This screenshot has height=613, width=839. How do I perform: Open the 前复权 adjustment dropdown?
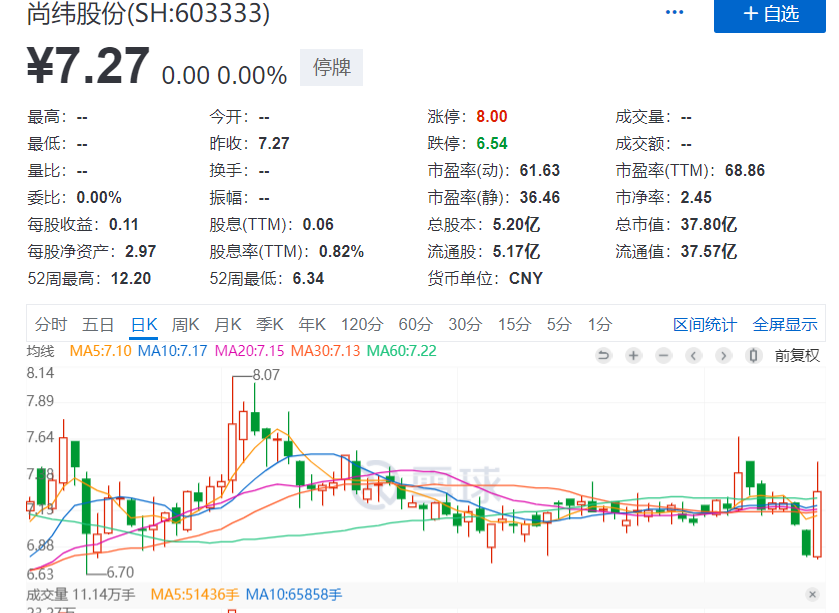[x=797, y=355]
